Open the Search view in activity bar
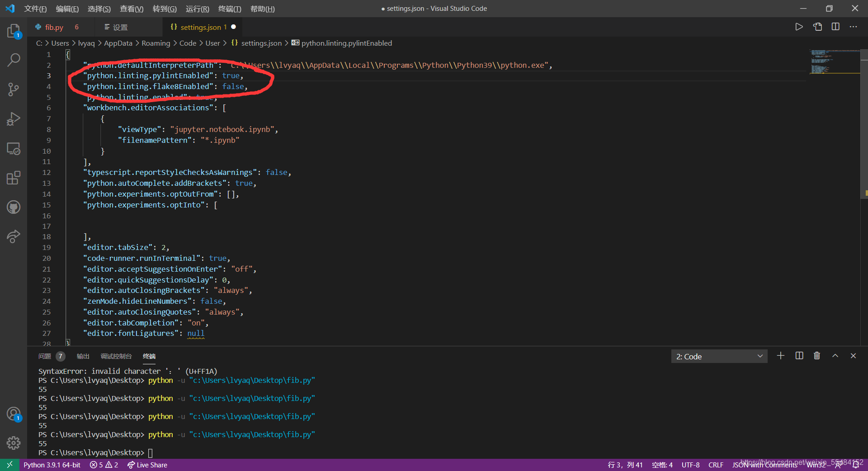The width and height of the screenshot is (868, 471). coord(14,60)
